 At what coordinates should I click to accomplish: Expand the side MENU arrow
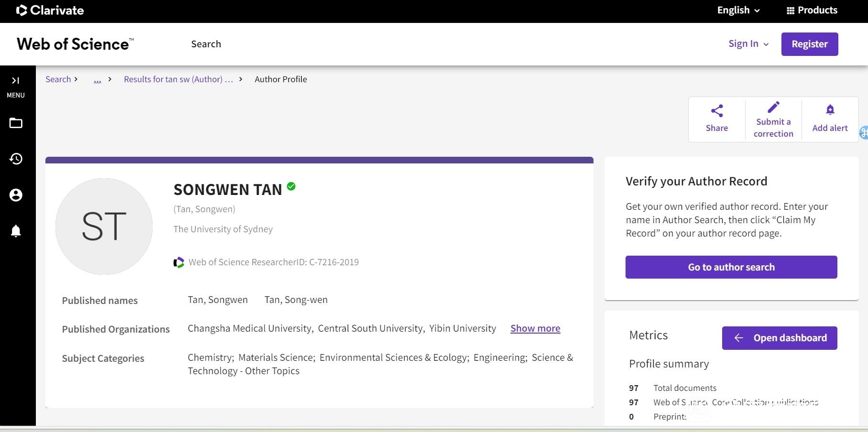(x=15, y=80)
